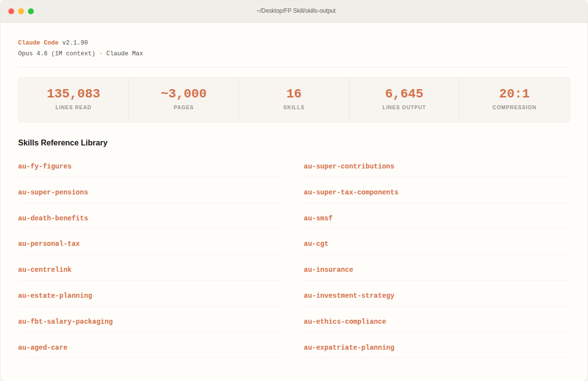Select the au-super-pensions skill
The height and width of the screenshot is (381, 588).
click(x=53, y=192)
